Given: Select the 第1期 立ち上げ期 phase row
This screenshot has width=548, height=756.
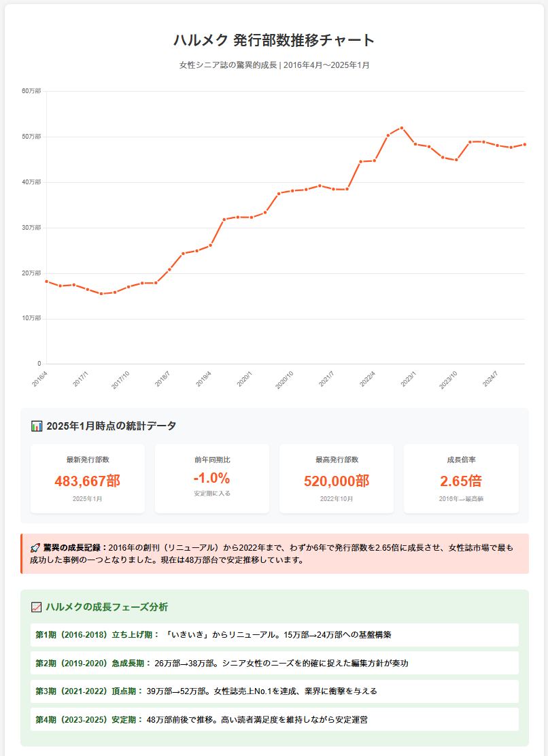Looking at the screenshot, I should pos(275,635).
